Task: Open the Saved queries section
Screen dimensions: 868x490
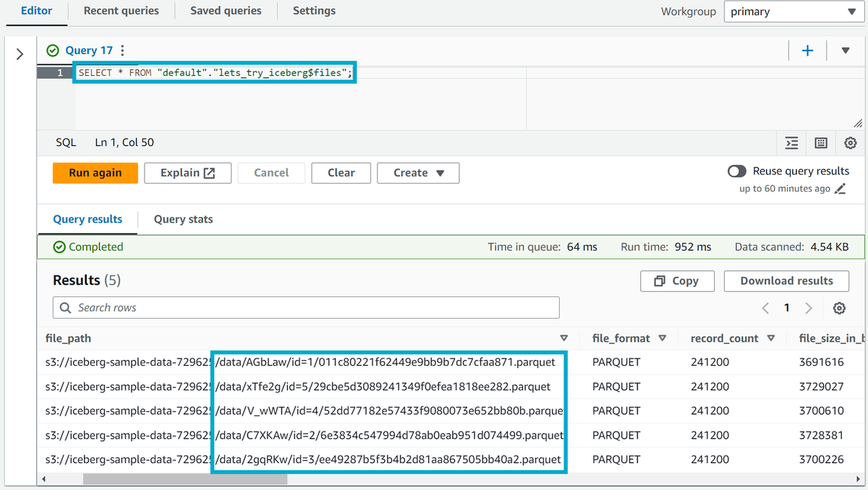Action: pos(225,11)
